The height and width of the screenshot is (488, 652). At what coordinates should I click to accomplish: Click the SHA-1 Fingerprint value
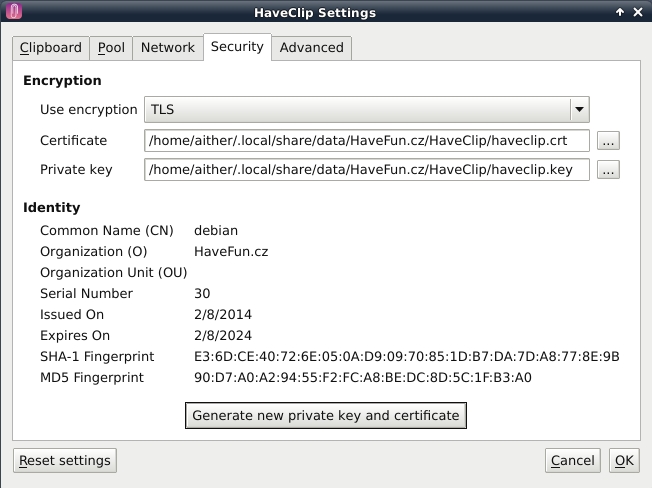coord(406,357)
